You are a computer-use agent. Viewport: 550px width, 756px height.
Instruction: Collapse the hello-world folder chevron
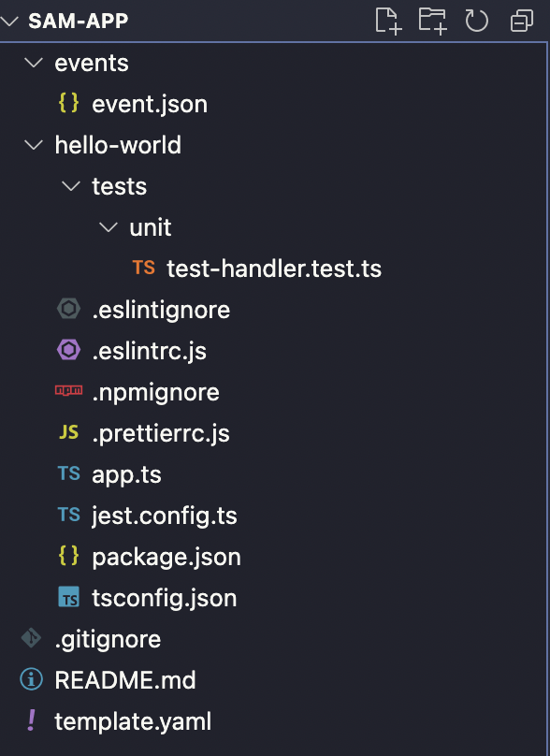(x=34, y=145)
